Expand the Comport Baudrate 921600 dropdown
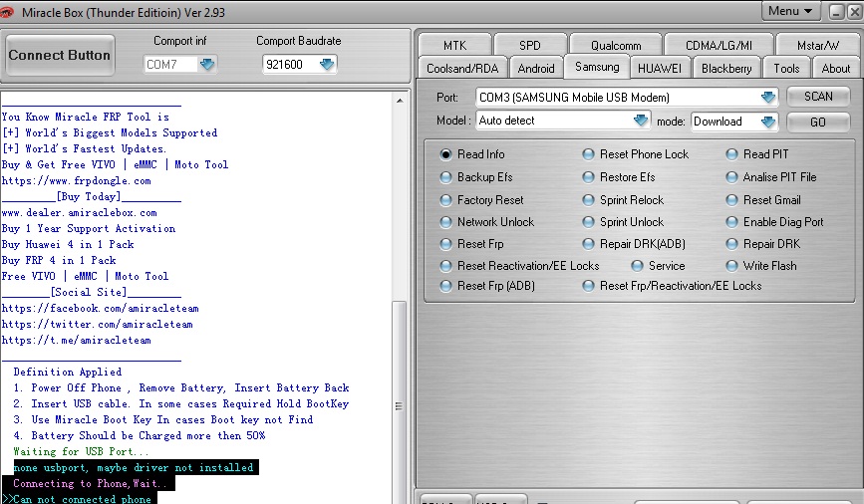This screenshot has height=504, width=864. point(327,65)
